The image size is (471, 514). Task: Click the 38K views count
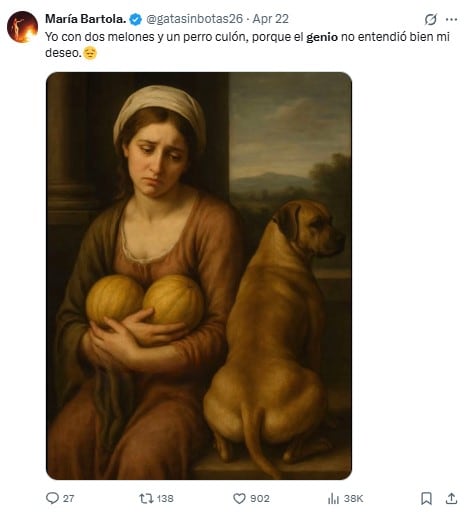[353, 498]
